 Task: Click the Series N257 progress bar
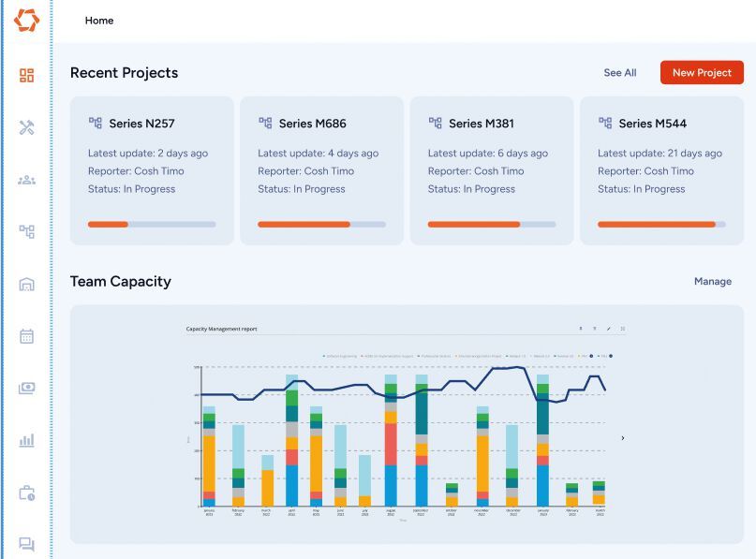152,225
